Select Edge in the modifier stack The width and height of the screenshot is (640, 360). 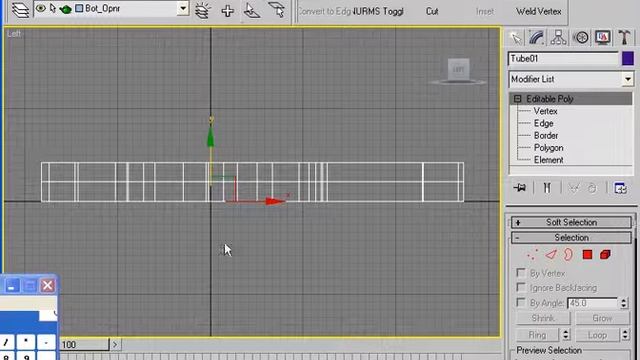544,123
